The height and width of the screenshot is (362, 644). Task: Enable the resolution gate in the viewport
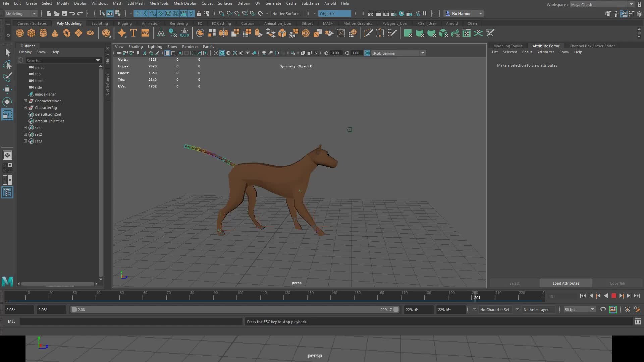pyautogui.click(x=180, y=53)
